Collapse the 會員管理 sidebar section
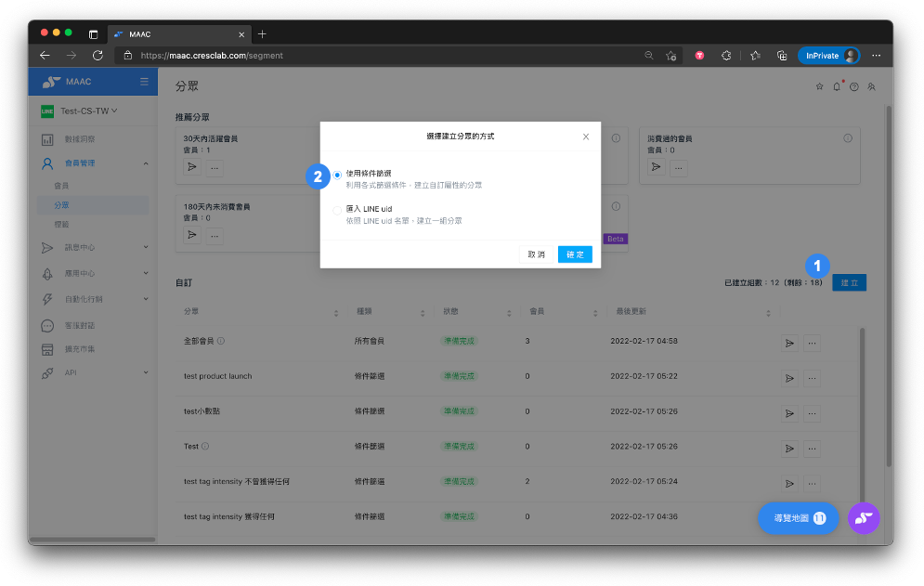Screen dimensions: 924x586 click(x=93, y=163)
